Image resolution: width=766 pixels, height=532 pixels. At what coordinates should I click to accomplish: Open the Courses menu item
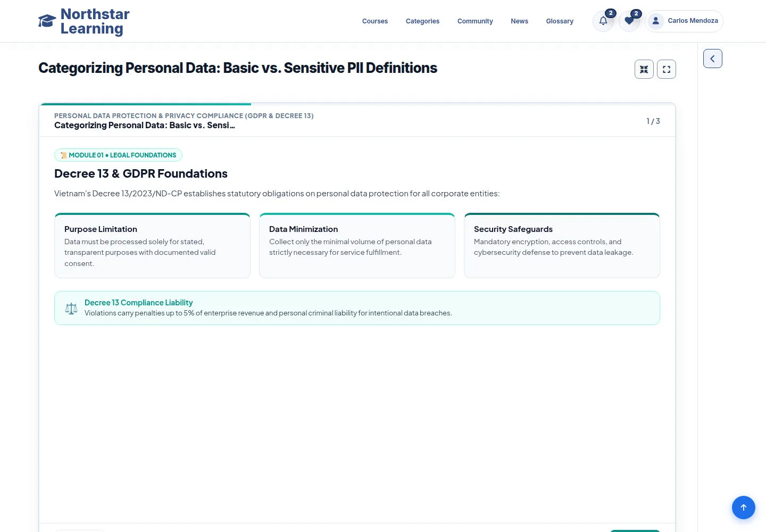point(375,21)
